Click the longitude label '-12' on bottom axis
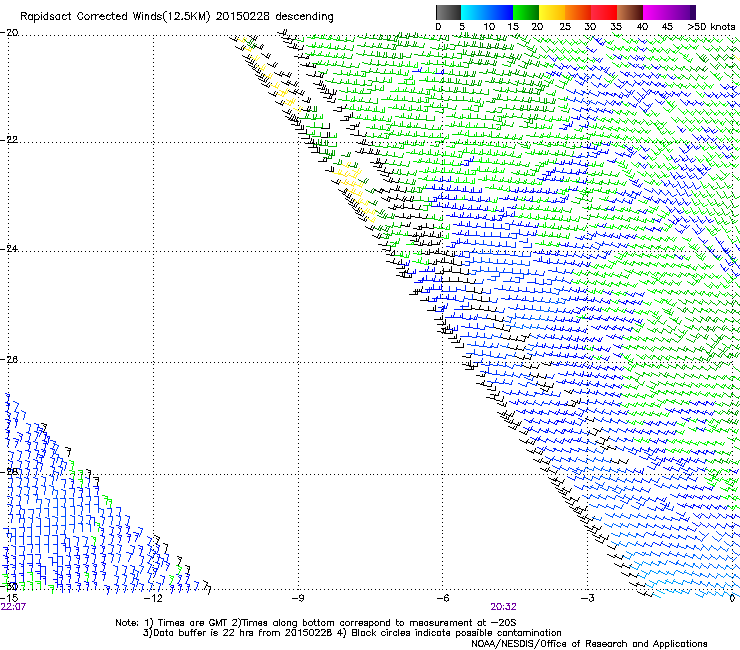Image resolution: width=740 pixels, height=650 pixels. pos(153,598)
